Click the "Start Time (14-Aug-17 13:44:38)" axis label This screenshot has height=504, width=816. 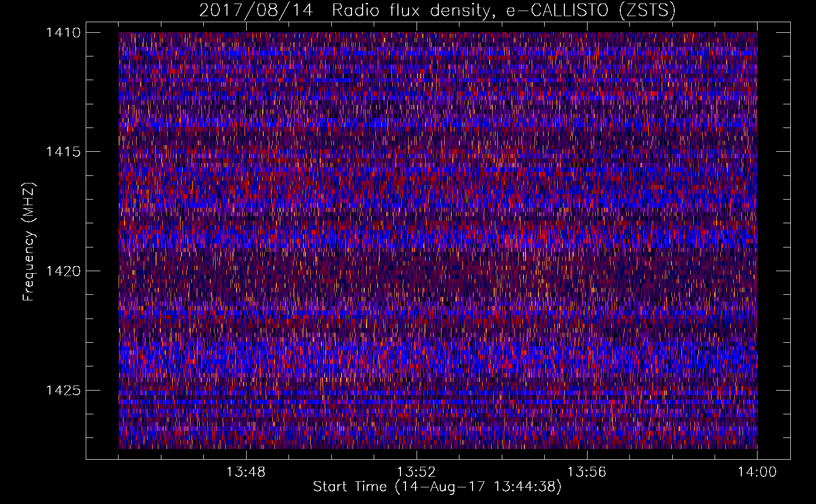click(x=437, y=487)
